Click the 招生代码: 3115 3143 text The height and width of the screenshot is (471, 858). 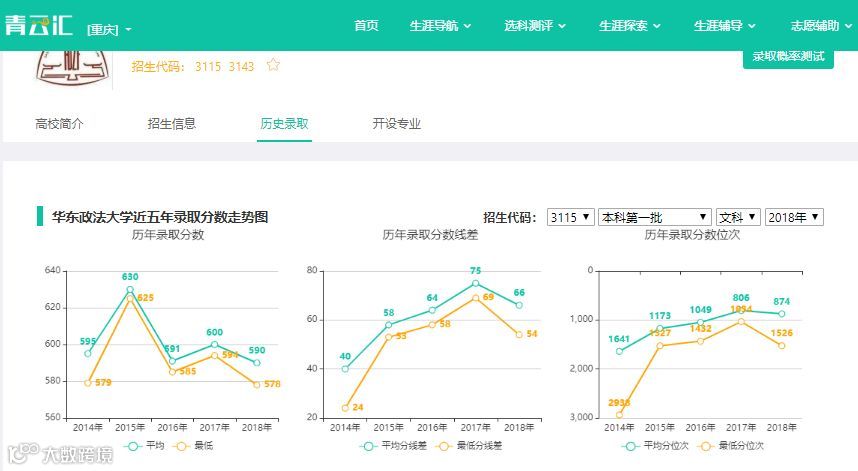click(x=193, y=67)
